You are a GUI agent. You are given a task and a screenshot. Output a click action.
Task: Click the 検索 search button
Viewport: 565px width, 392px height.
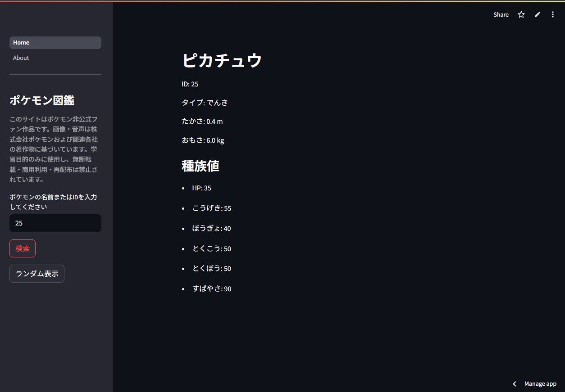[x=23, y=248]
